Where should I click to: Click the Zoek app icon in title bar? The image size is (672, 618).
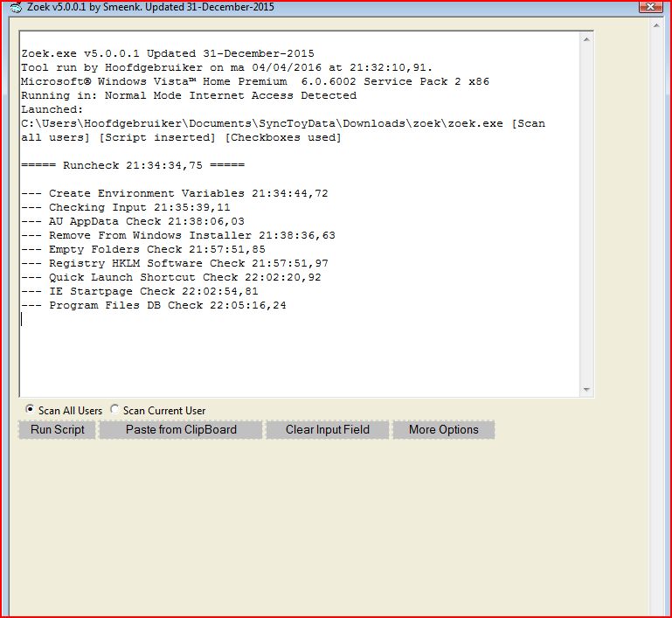[16, 7]
